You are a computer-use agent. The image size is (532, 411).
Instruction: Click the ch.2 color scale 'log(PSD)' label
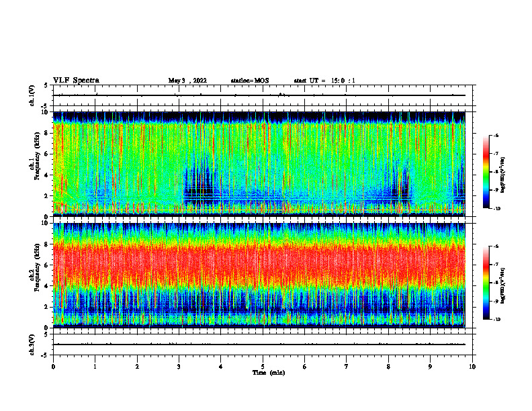tap(503, 286)
